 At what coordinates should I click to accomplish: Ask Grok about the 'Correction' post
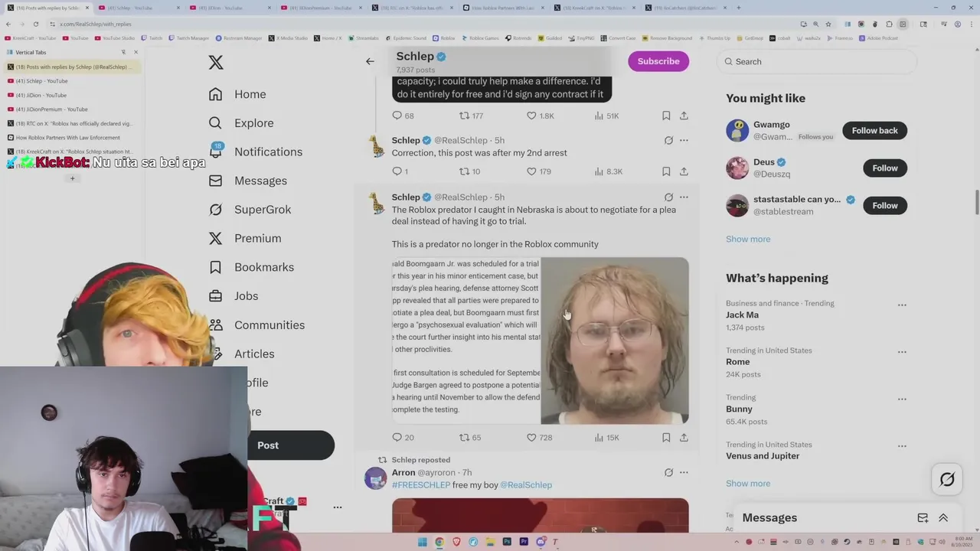coord(668,140)
